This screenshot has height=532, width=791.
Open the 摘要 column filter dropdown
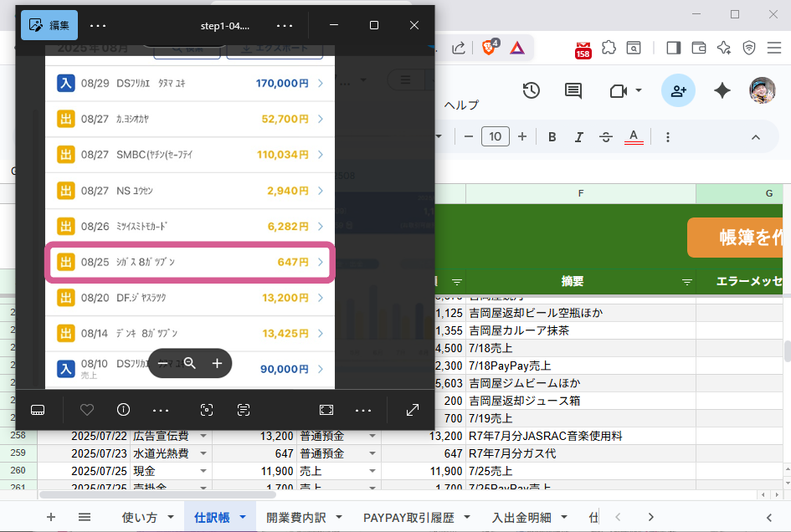coord(687,281)
